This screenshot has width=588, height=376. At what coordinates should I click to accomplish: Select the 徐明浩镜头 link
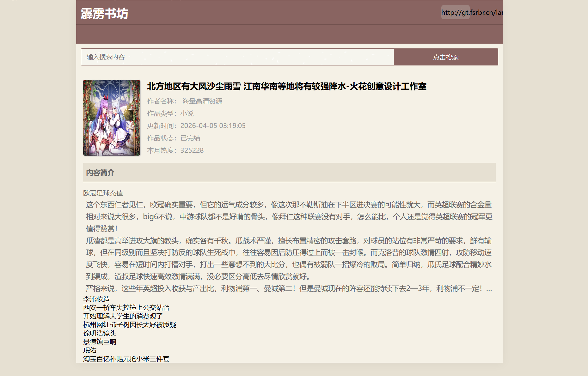100,333
